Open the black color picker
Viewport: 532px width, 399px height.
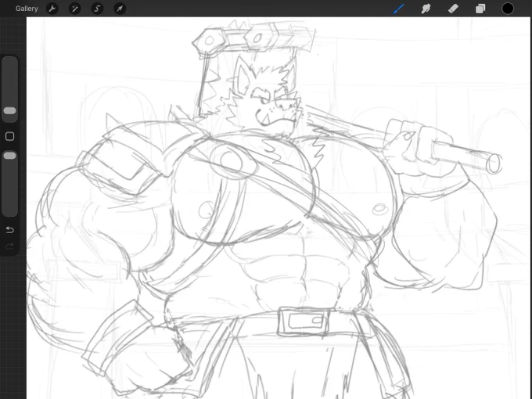coord(508,9)
